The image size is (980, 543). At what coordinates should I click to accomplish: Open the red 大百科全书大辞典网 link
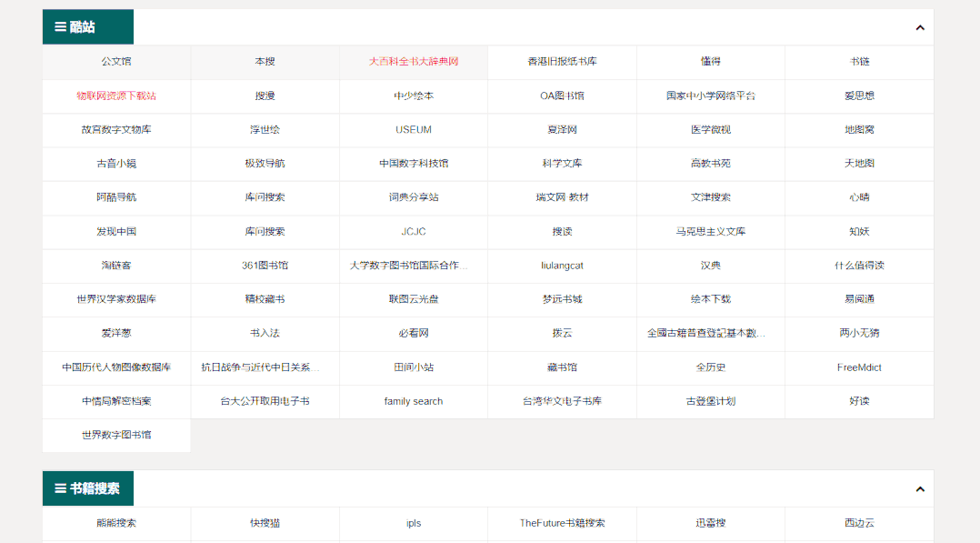coord(414,61)
